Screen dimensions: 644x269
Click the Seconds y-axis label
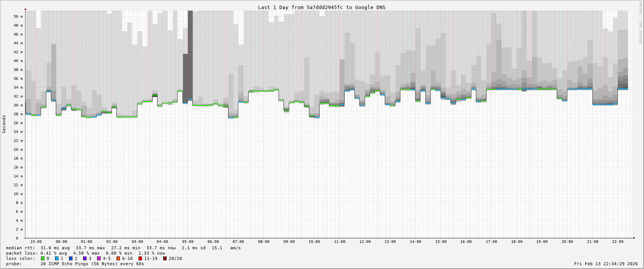click(4, 124)
